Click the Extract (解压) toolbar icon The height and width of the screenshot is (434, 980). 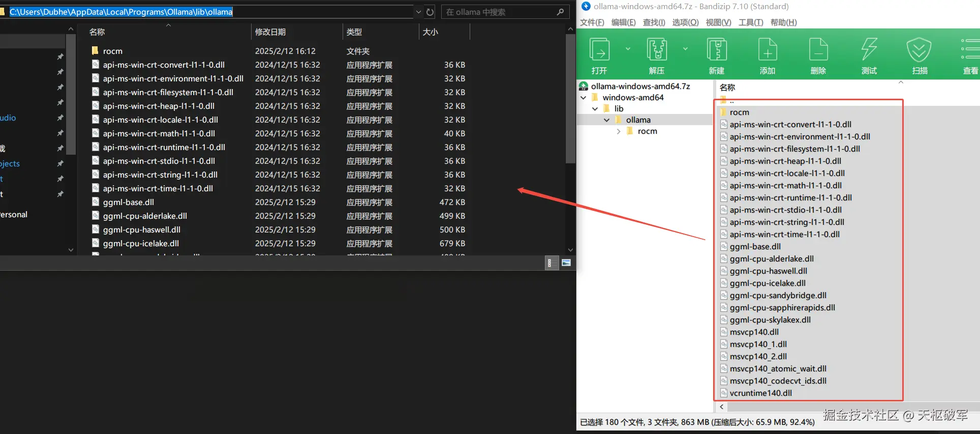click(x=657, y=50)
